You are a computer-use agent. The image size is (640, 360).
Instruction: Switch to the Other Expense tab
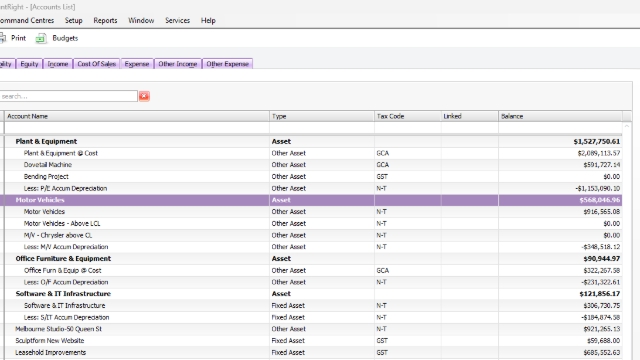point(227,64)
